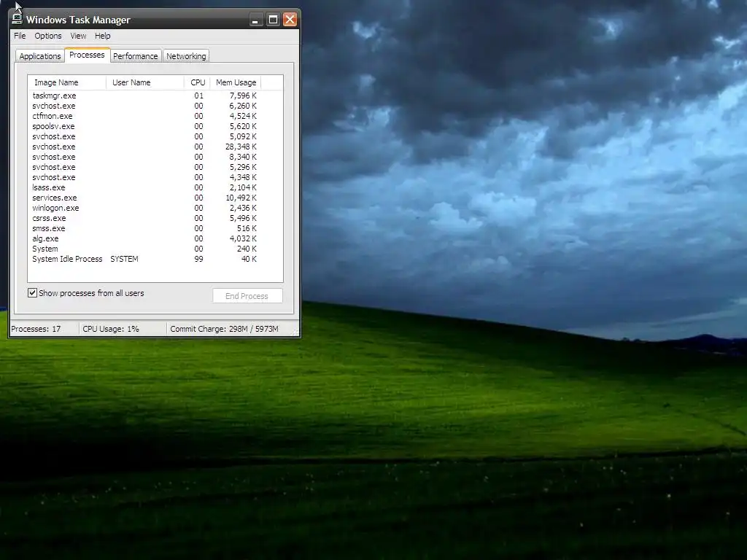
Task: Sort by User Name column header
Action: [145, 82]
